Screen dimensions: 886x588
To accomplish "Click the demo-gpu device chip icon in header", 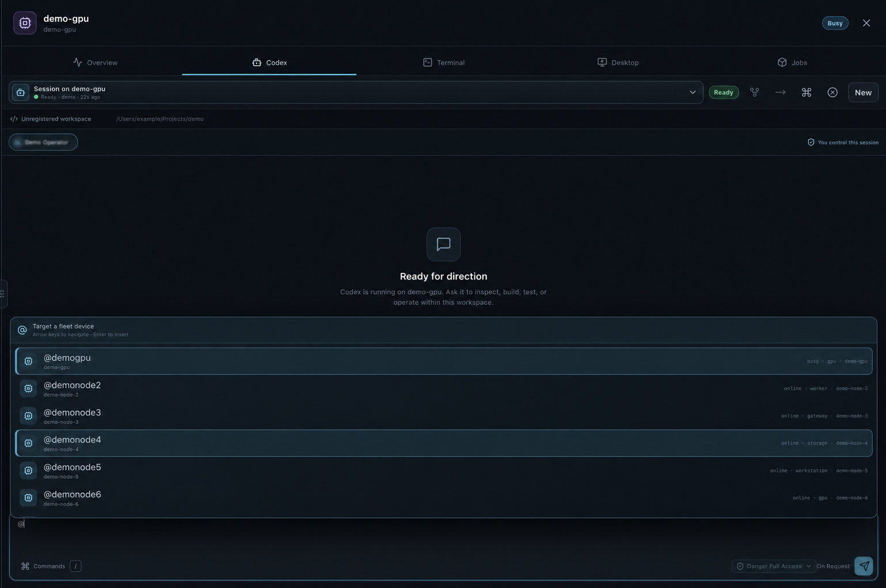I will click(x=25, y=23).
